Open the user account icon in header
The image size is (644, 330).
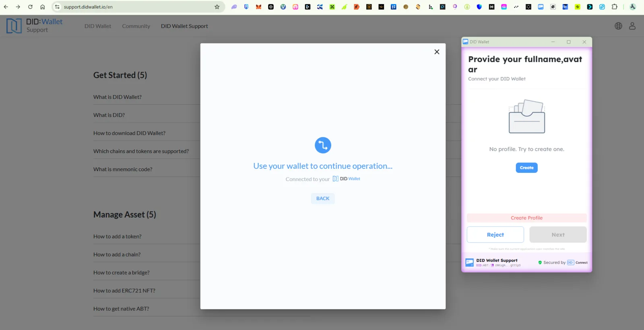(x=632, y=26)
